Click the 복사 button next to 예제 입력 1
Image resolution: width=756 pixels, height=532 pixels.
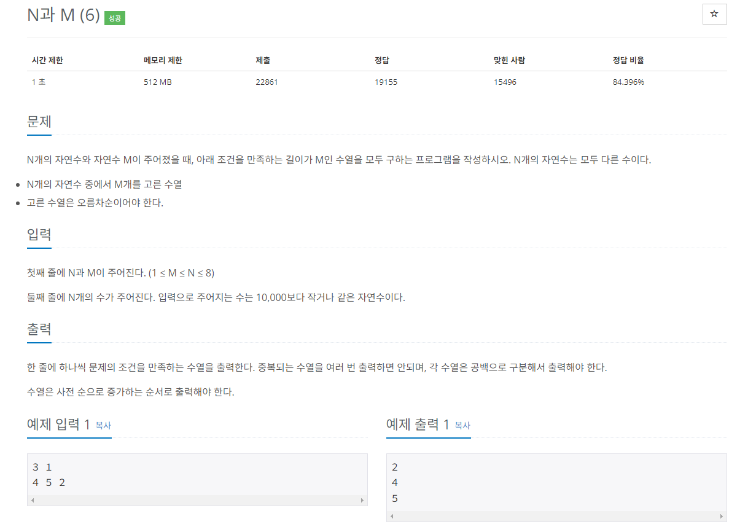(102, 424)
